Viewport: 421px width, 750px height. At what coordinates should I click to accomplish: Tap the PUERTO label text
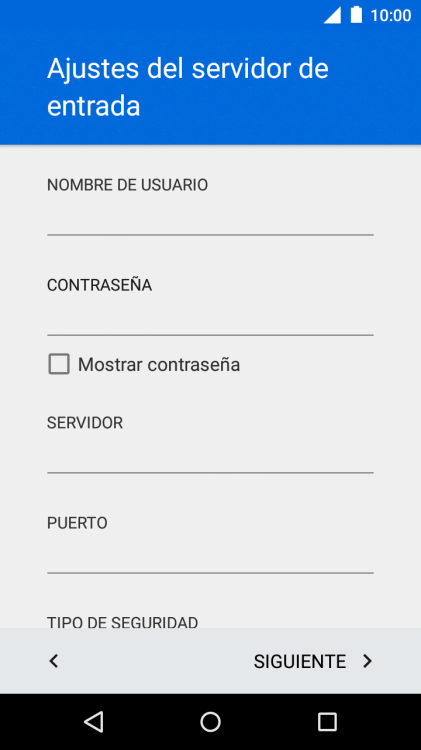77,523
